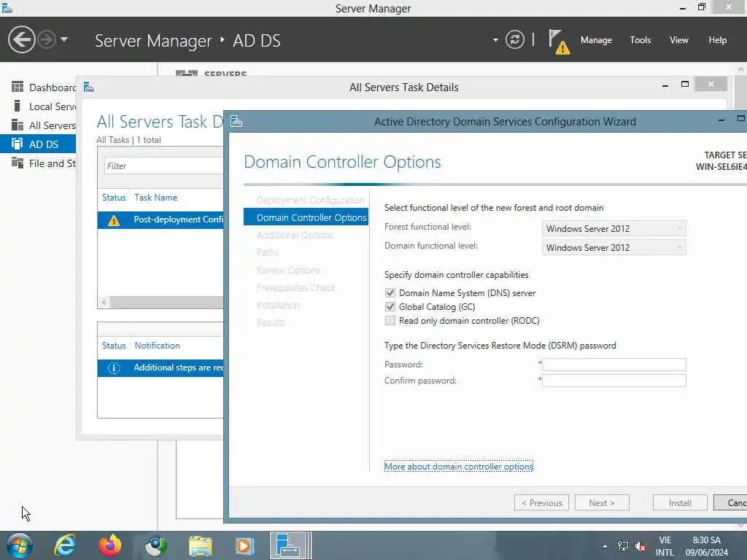The height and width of the screenshot is (560, 747).
Task: Sort by Task Name column
Action: [x=156, y=197]
